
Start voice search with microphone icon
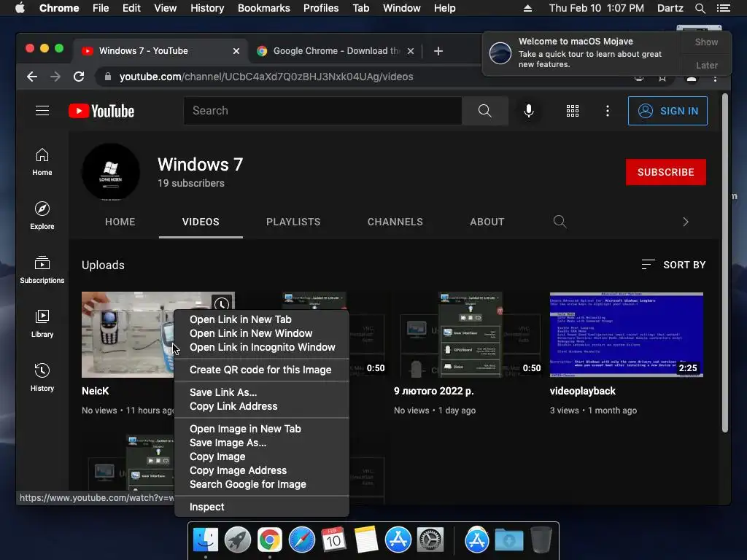click(x=528, y=111)
